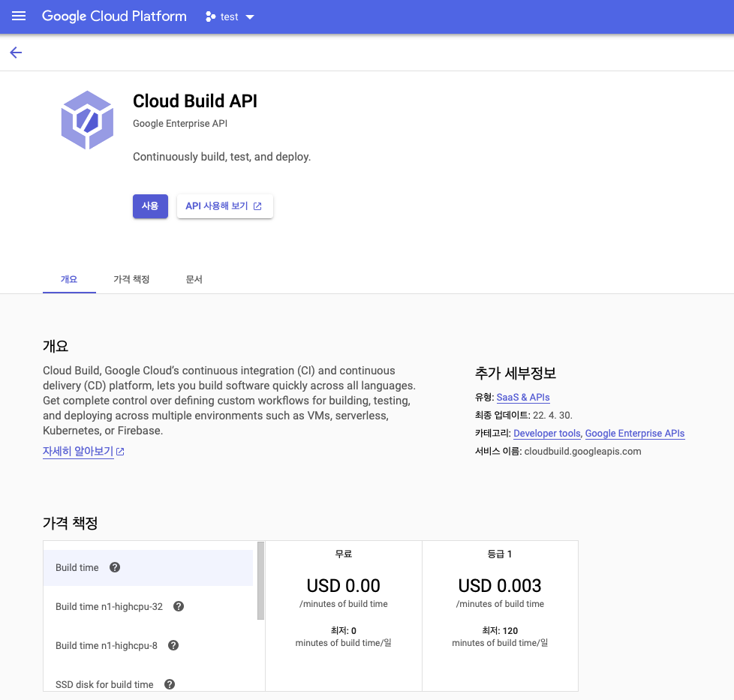Viewport: 734px width, 700px height.
Task: Click the Google Enterprise API subtitle
Action: tap(180, 124)
